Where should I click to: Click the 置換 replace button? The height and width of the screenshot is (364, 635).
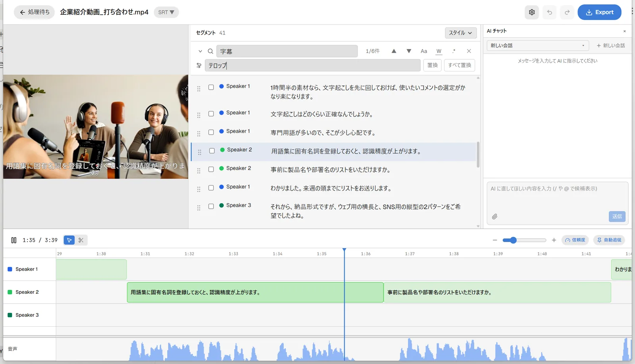tap(432, 65)
